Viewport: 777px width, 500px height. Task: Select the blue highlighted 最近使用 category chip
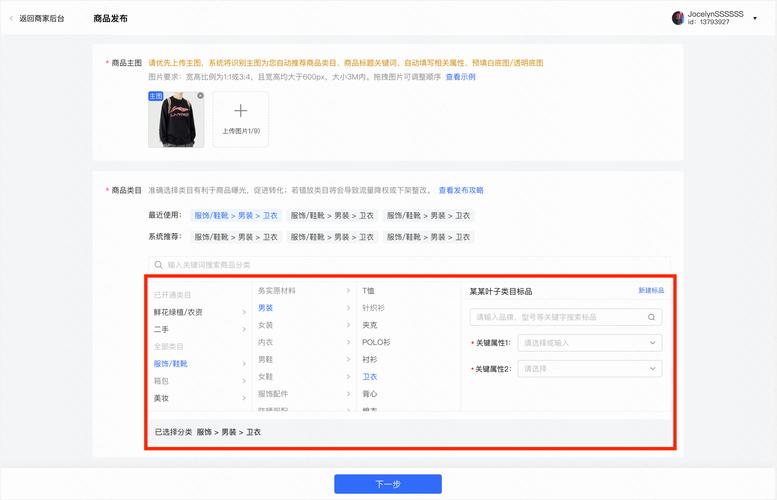236,216
